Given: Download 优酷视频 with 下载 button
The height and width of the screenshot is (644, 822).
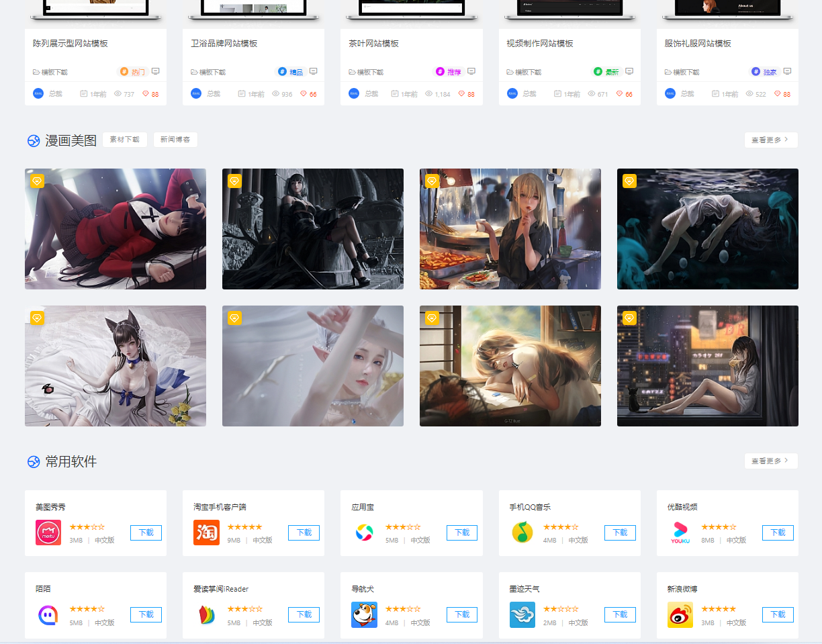Looking at the screenshot, I should click(778, 533).
